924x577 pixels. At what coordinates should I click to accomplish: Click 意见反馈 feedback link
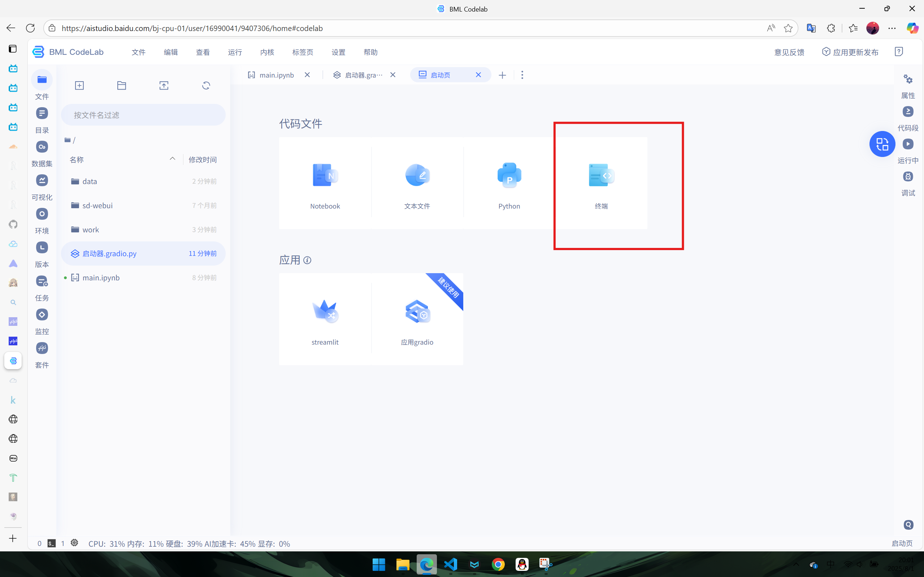[789, 52]
